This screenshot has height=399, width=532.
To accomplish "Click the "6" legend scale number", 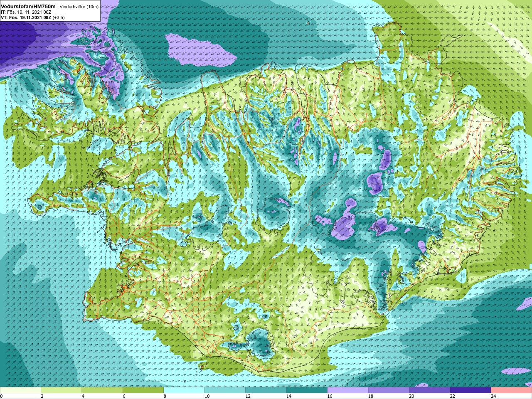I will 124,396.
